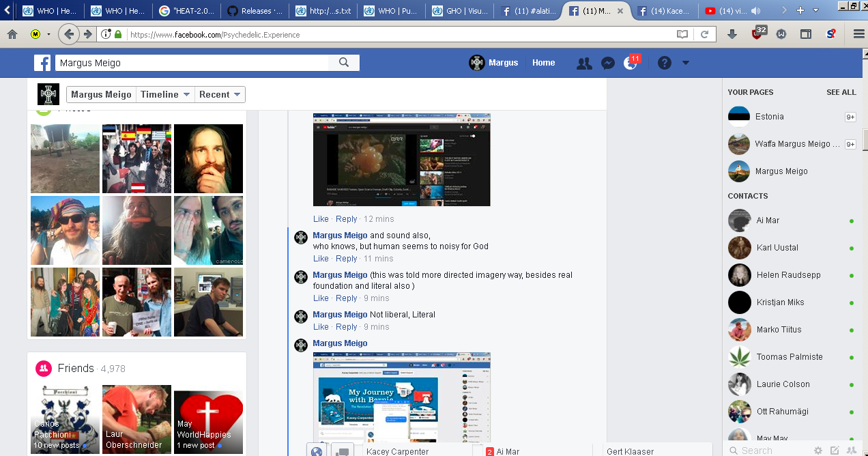Open photo of man with sunglasses and headscarf
Screen dimensions: 868x456
click(65, 230)
